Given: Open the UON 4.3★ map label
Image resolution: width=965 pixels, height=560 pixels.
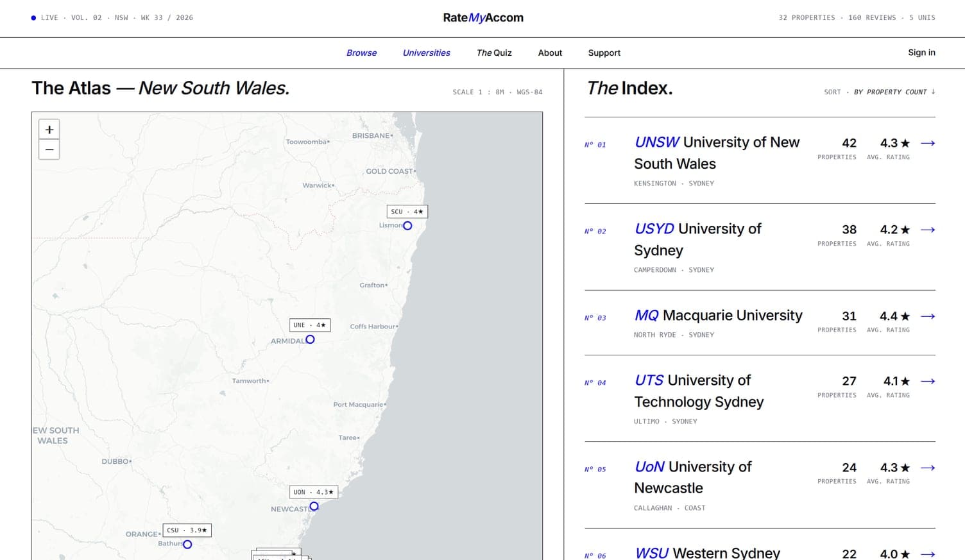Looking at the screenshot, I should click(x=313, y=492).
